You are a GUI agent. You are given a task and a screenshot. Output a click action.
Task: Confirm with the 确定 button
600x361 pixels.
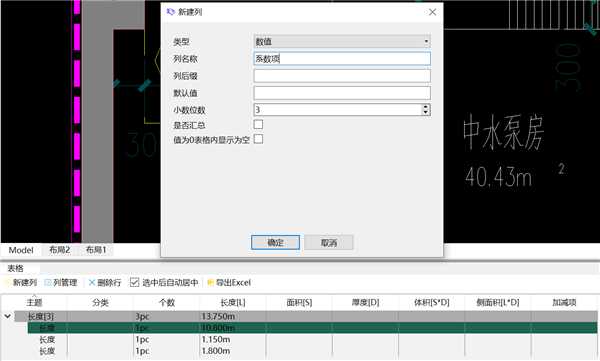[276, 242]
